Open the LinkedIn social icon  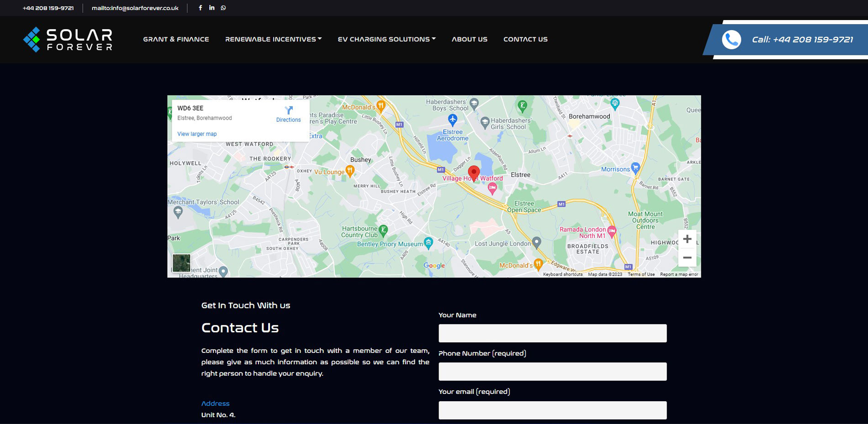pos(212,8)
